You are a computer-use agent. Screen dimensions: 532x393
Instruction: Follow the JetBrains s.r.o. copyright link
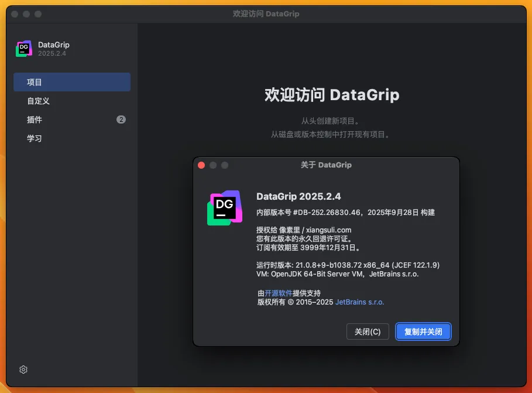click(x=359, y=302)
